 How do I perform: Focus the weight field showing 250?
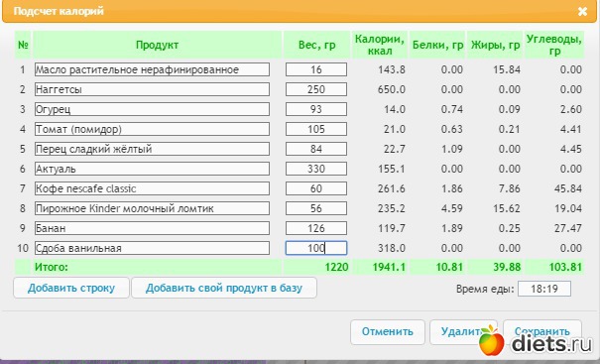(316, 89)
